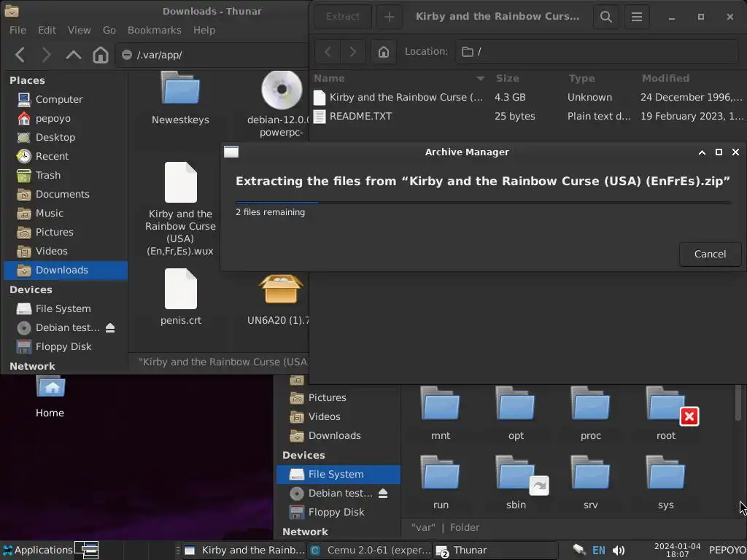Screen dimensions: 747x560
Task: Open Newestkeys folder in Downloads
Action: pyautogui.click(x=180, y=98)
